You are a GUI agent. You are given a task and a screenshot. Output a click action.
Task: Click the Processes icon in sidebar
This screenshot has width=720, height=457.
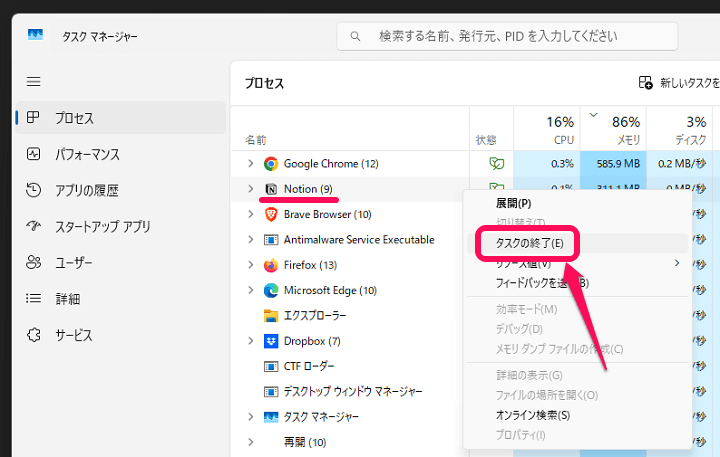click(33, 117)
